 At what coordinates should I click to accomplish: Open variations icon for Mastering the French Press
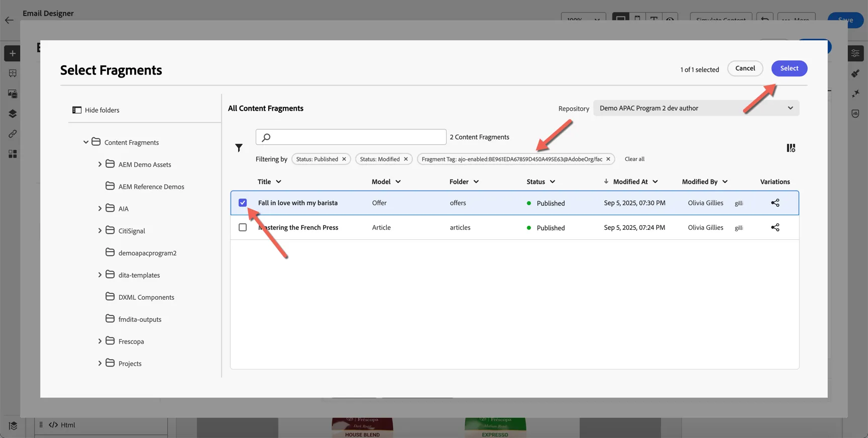775,227
